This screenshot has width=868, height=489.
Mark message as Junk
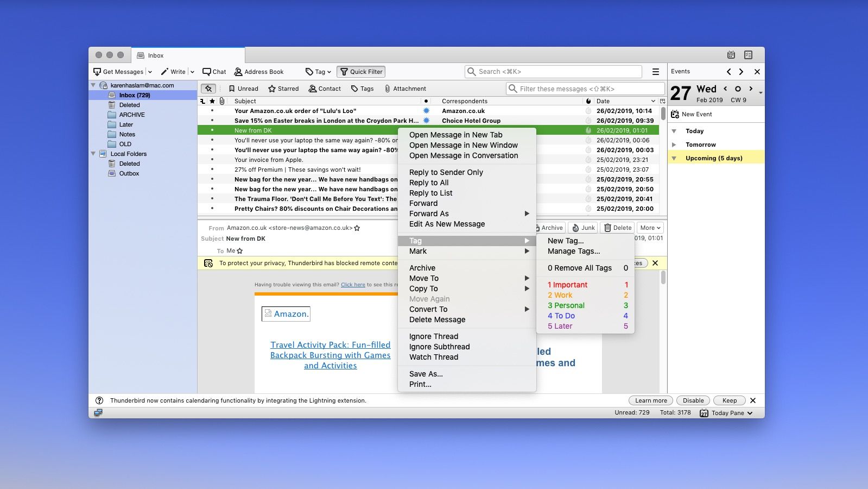click(583, 228)
